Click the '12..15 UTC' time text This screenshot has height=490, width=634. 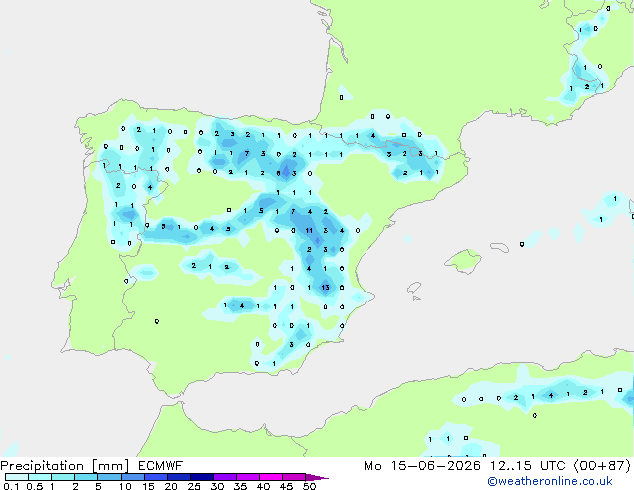click(x=527, y=466)
